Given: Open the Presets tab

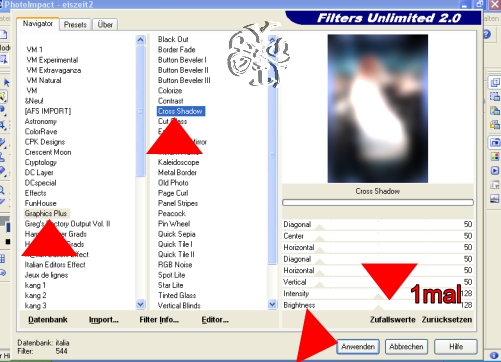Looking at the screenshot, I should click(x=75, y=25).
